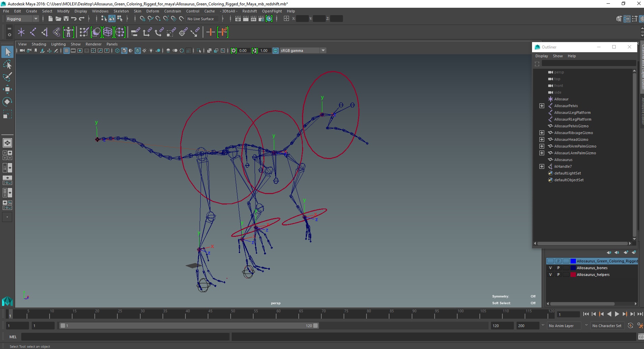The height and width of the screenshot is (349, 644).
Task: Toggle visibility V of Allosaurus_bones layer
Action: (x=550, y=268)
